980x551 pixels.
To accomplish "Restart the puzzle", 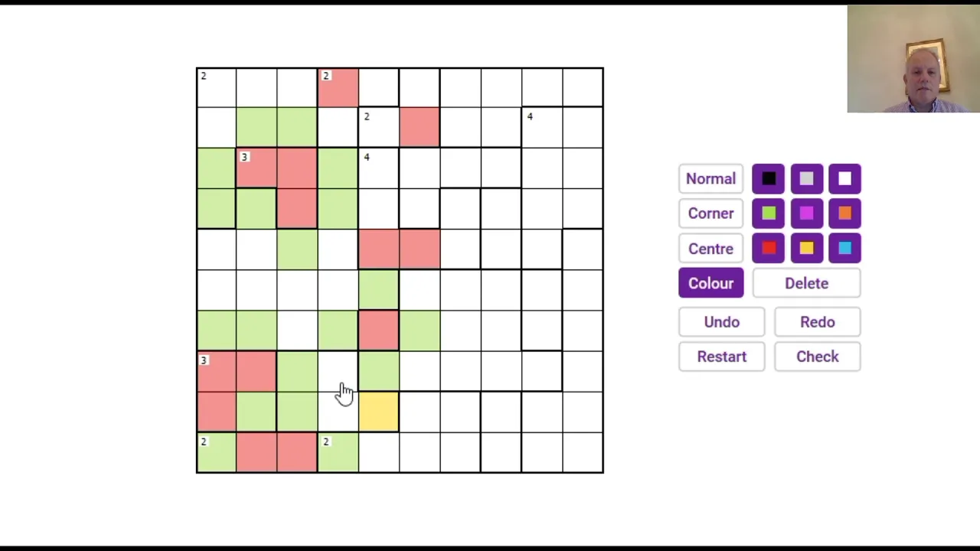I will [x=721, y=357].
